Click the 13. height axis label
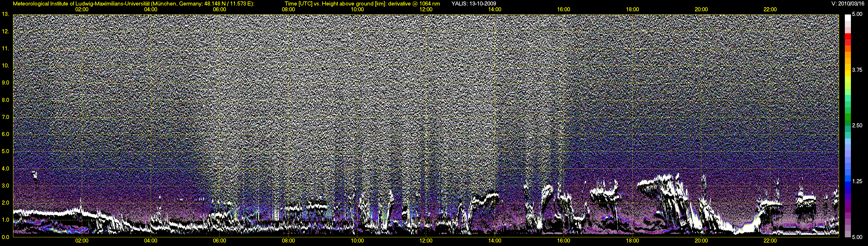The height and width of the screenshot is (246, 868). [x=5, y=14]
